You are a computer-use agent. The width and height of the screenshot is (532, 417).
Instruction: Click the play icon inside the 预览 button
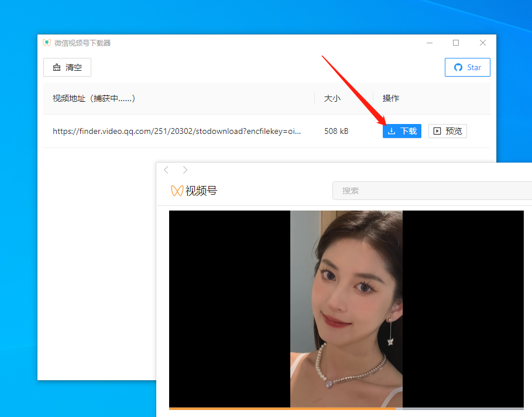tap(438, 131)
